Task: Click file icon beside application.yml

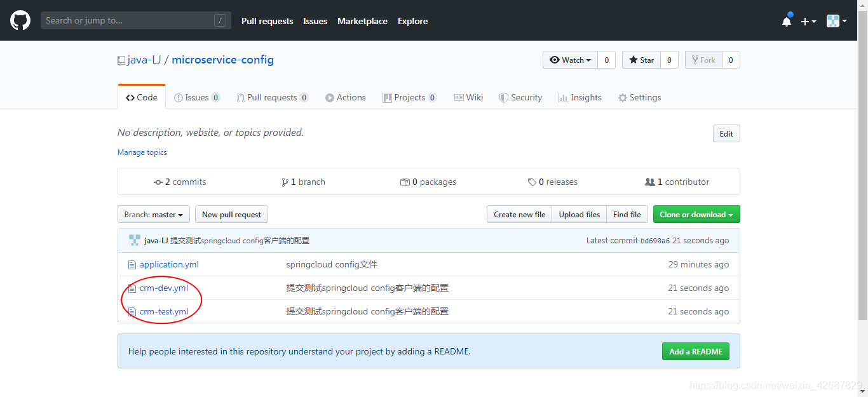Action: (132, 264)
